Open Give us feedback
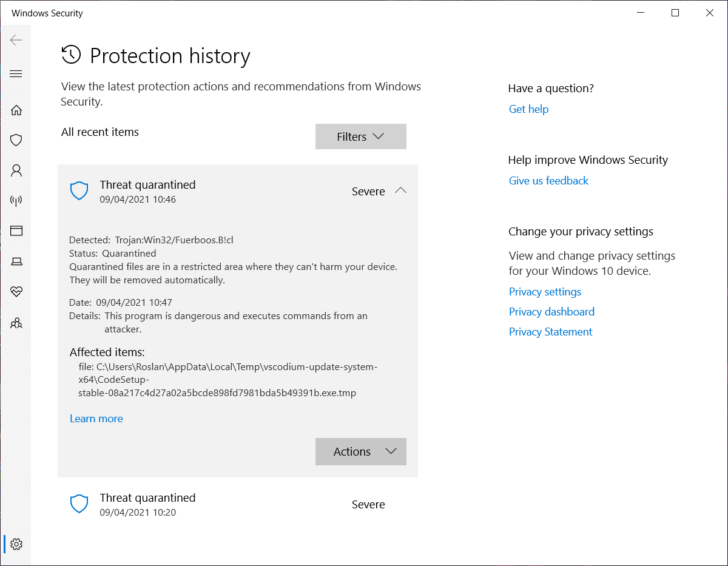The image size is (728, 566). [548, 180]
